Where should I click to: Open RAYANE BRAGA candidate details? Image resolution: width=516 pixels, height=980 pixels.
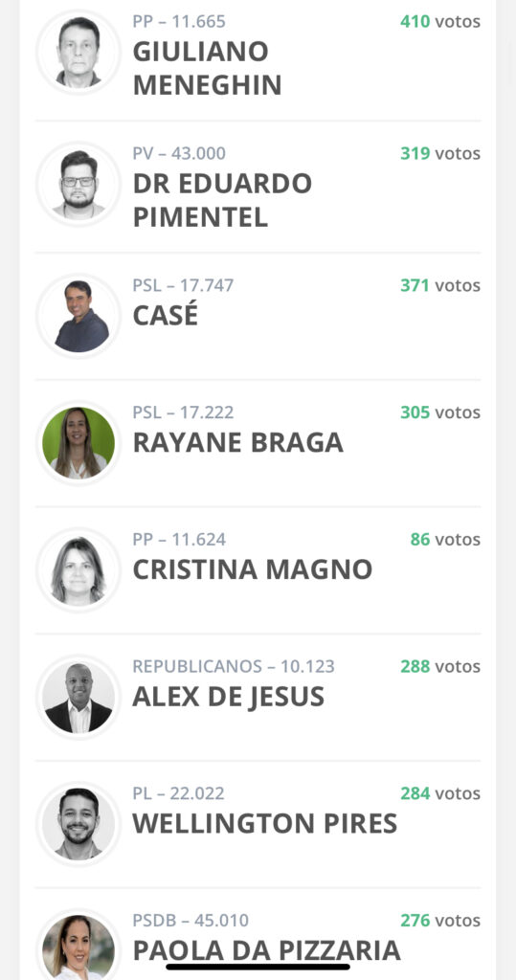pos(237,442)
